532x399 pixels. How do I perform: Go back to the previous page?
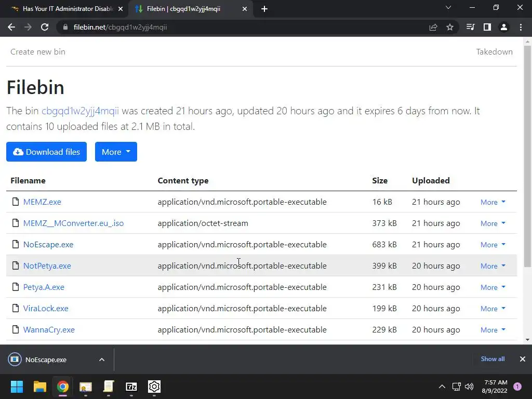[11, 27]
